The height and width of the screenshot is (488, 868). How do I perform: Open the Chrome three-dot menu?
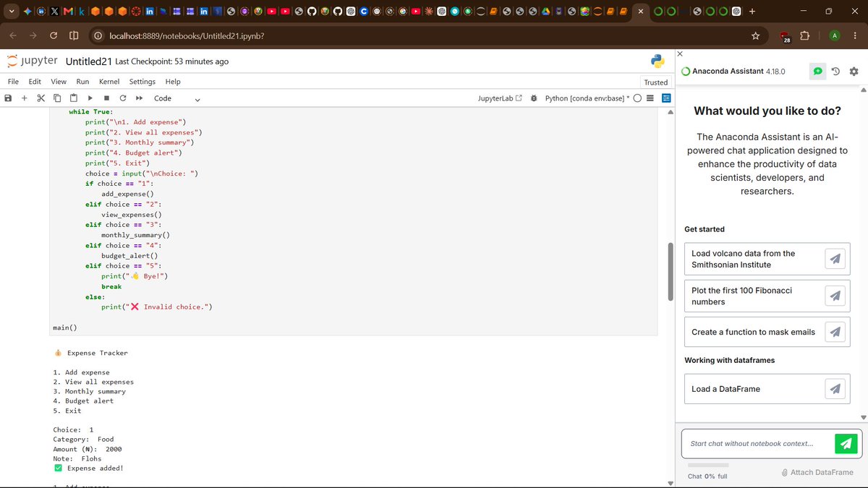[x=855, y=36]
